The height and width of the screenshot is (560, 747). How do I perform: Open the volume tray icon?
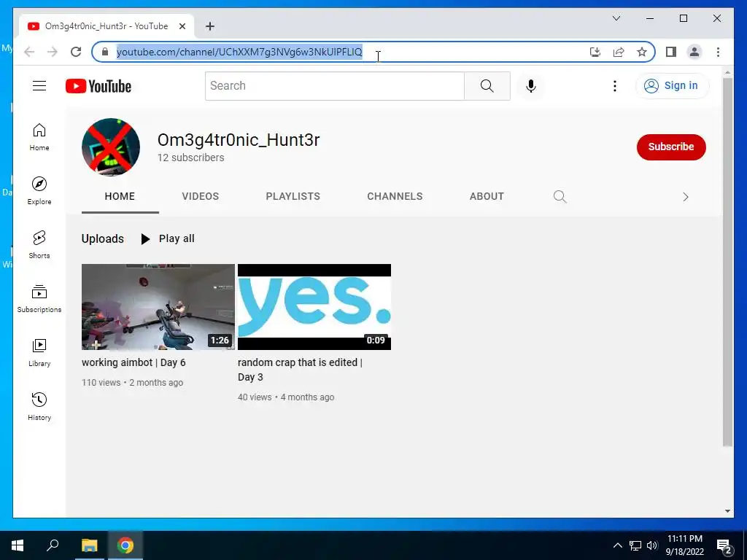pos(652,545)
